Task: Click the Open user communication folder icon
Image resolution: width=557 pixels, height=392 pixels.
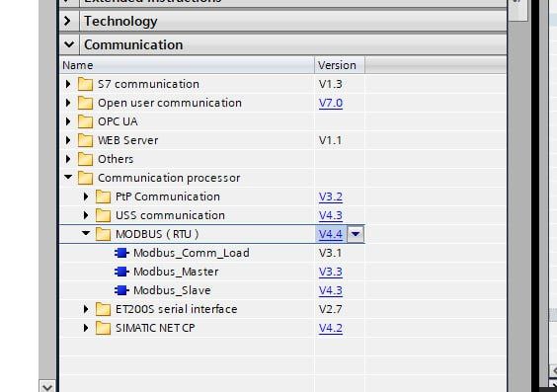Action: (85, 103)
